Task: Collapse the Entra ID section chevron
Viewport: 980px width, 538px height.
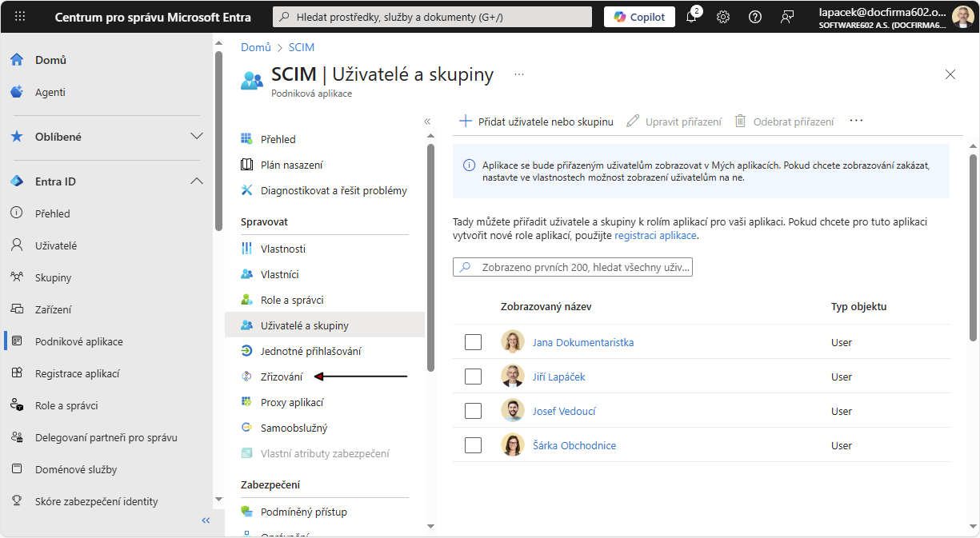Action: (x=197, y=181)
